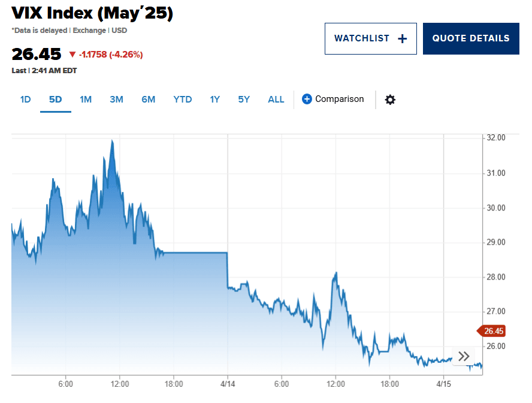Add VIX Index to Watchlist

coord(370,38)
